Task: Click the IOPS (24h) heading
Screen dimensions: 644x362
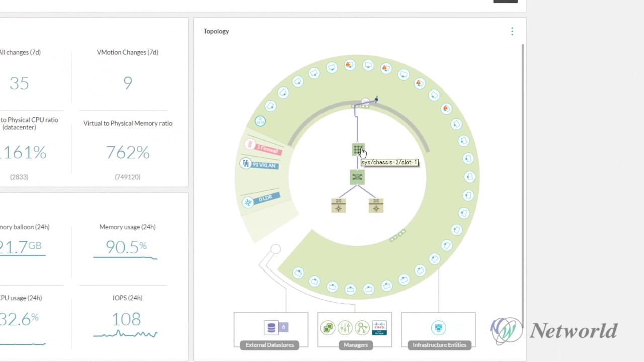Action: tap(128, 298)
